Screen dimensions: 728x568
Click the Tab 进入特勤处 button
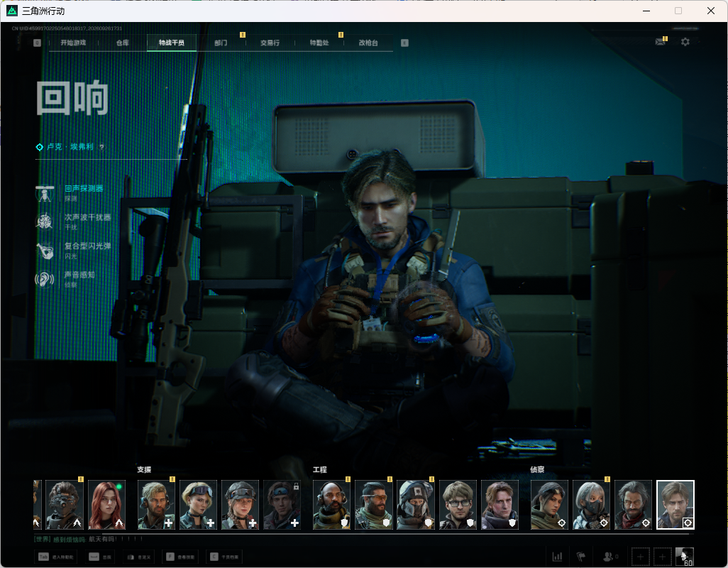tap(56, 557)
